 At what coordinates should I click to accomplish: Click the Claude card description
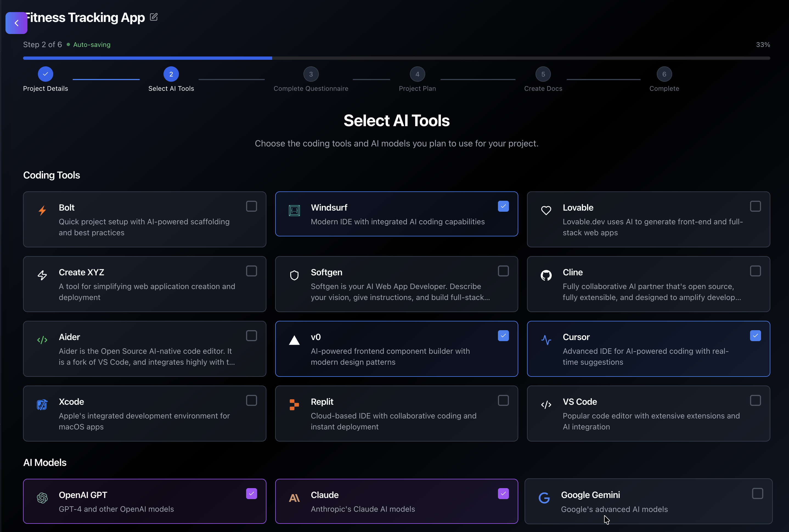tap(363, 509)
